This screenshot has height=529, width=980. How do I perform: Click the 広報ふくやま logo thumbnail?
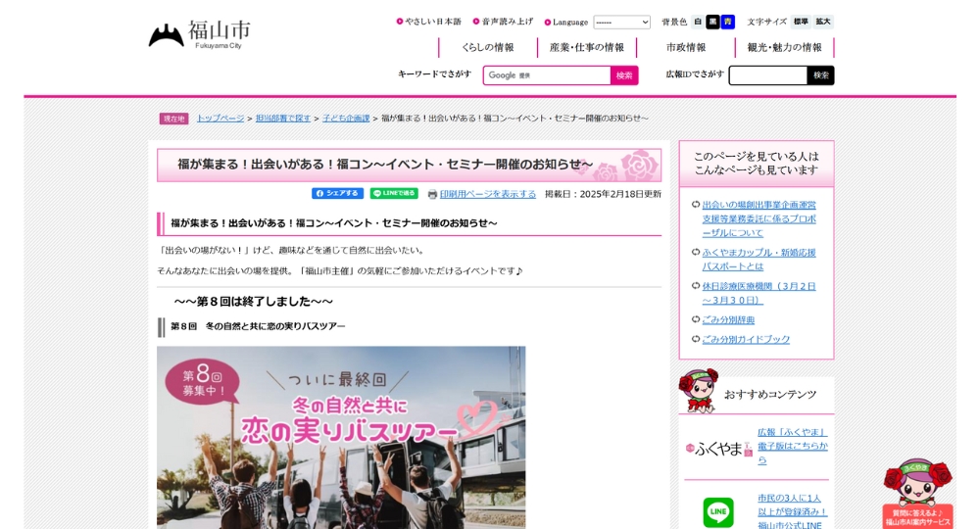tap(718, 449)
